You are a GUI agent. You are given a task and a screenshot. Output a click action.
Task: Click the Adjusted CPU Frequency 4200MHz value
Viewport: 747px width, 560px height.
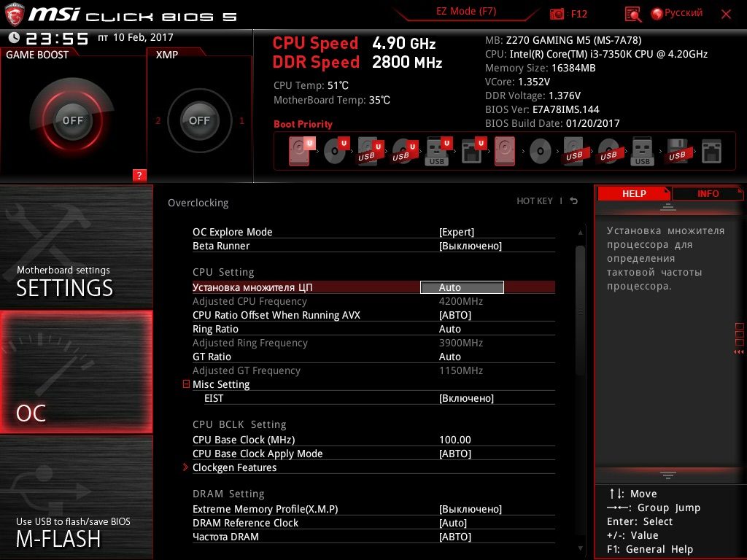[461, 301]
